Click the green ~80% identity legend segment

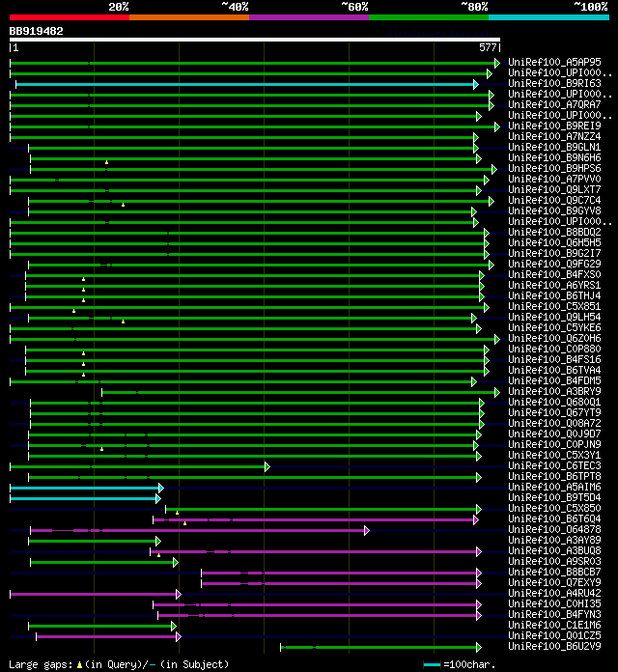tap(429, 17)
